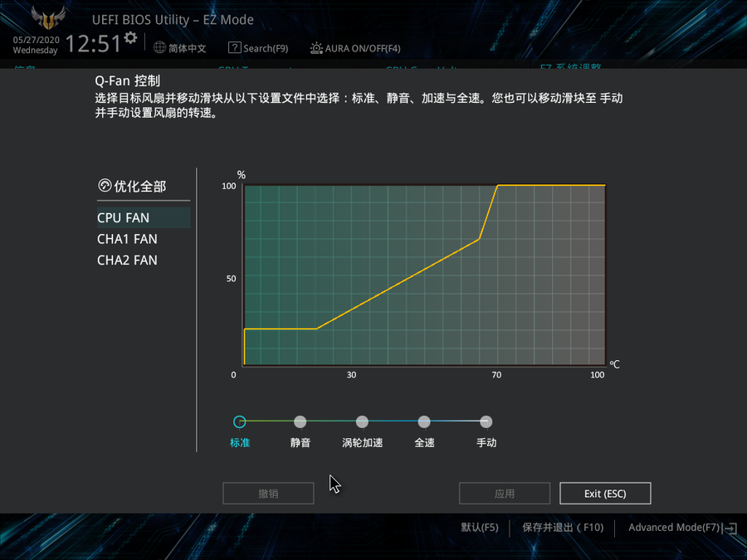Open the 简体中文 language selector

tap(187, 48)
